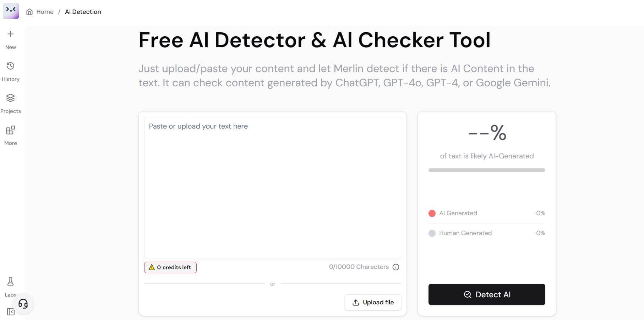Click the 0 credits left badge
The image size is (644, 320).
tap(170, 267)
